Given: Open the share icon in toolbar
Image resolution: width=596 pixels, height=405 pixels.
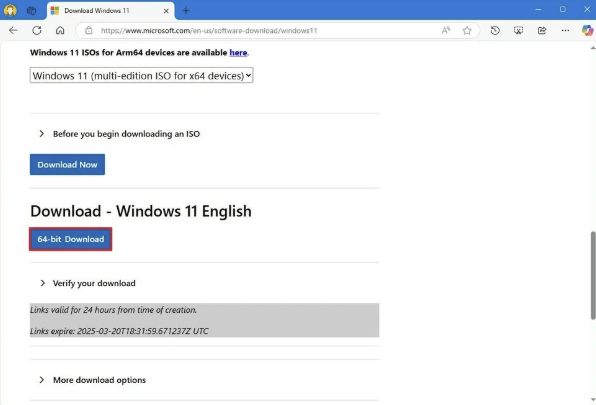Looking at the screenshot, I should click(542, 30).
